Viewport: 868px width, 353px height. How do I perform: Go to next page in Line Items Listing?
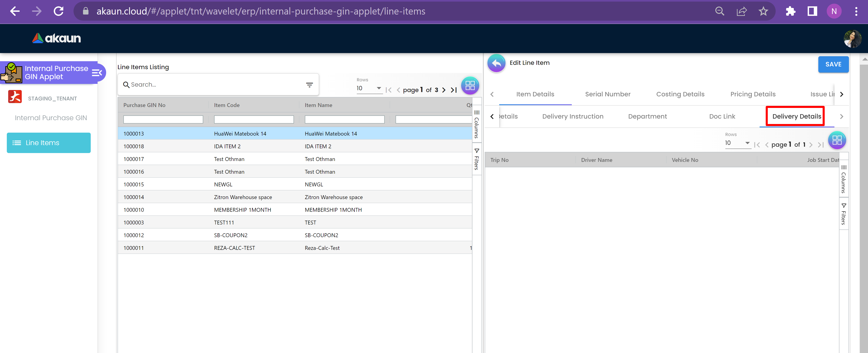[x=444, y=90]
